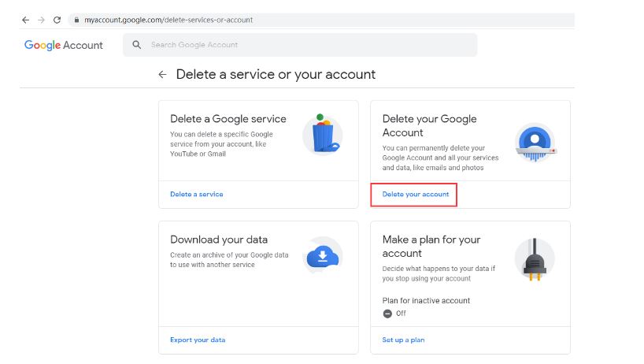Click the Set up a plan link
Image resolution: width=644 pixels, height=364 pixels.
click(x=403, y=340)
